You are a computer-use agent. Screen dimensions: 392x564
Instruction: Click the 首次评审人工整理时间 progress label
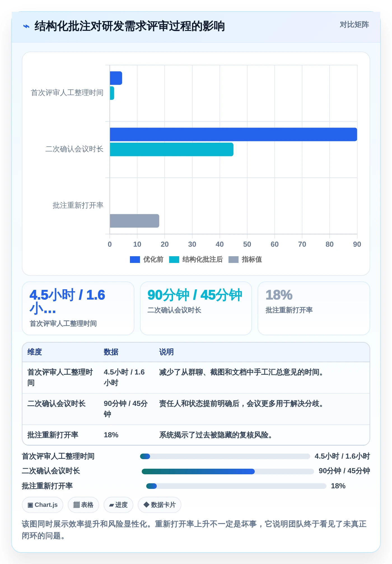58,456
